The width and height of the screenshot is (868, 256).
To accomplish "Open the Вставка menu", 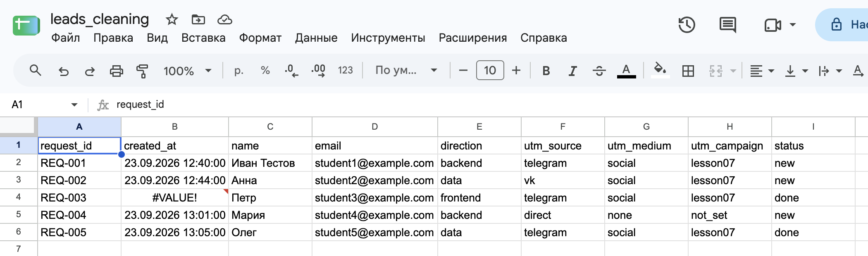I will coord(203,38).
